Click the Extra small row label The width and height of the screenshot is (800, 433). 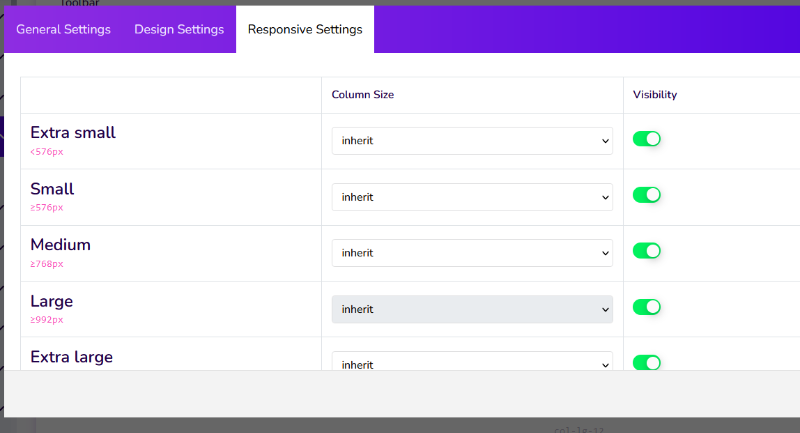[73, 133]
